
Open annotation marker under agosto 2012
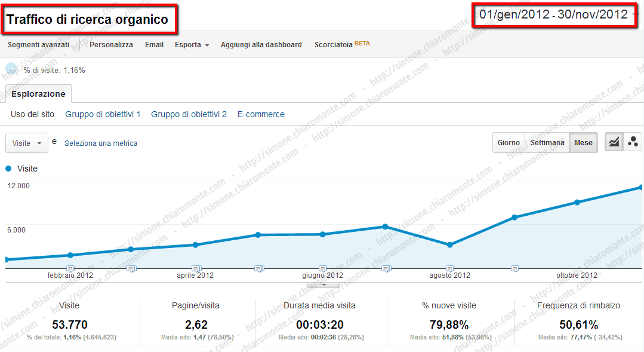450,268
